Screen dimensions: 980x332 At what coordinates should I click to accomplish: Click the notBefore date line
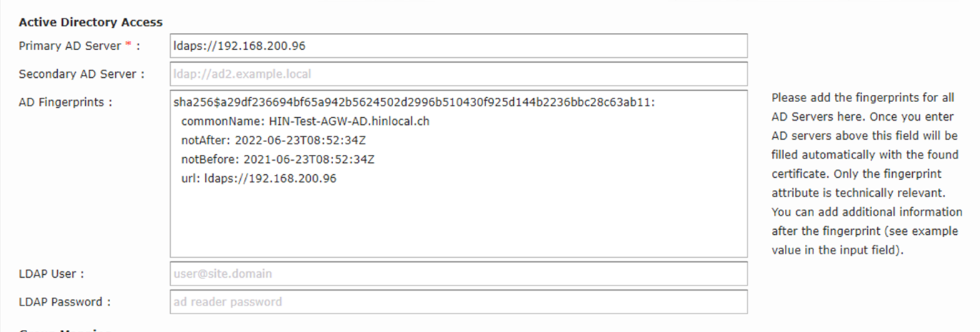(277, 159)
